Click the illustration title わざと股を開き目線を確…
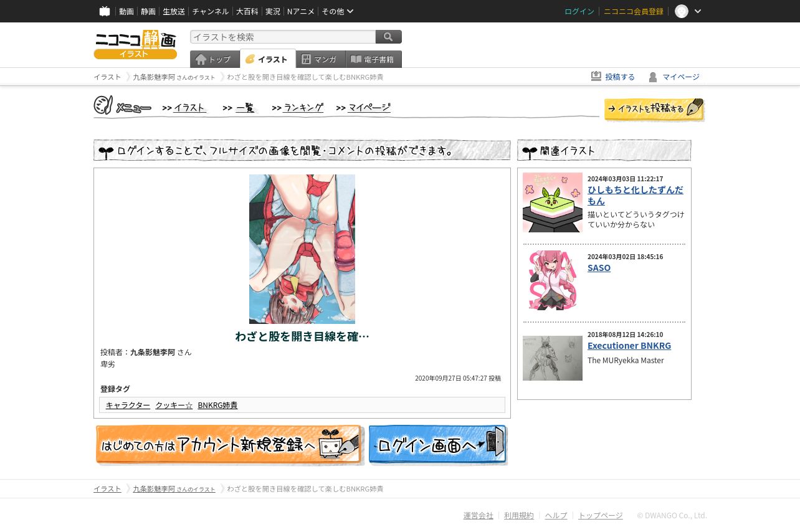800x532 pixels. point(302,336)
